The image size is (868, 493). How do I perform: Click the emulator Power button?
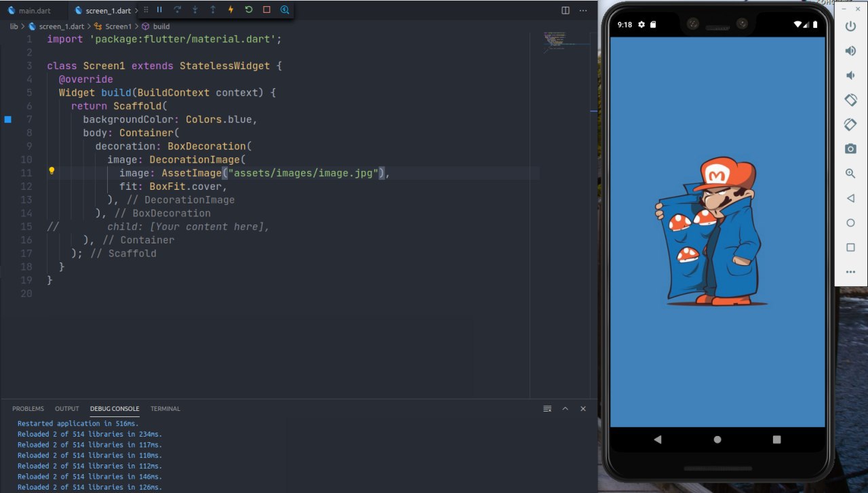[850, 26]
